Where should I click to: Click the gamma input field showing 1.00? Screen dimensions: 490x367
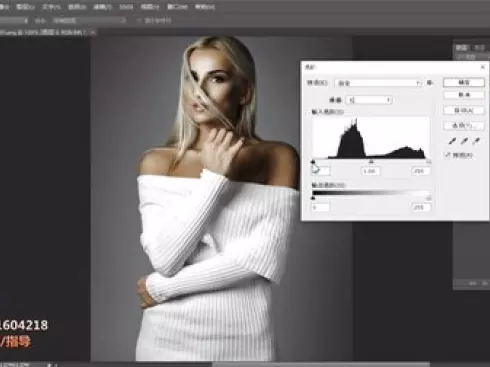(371, 171)
